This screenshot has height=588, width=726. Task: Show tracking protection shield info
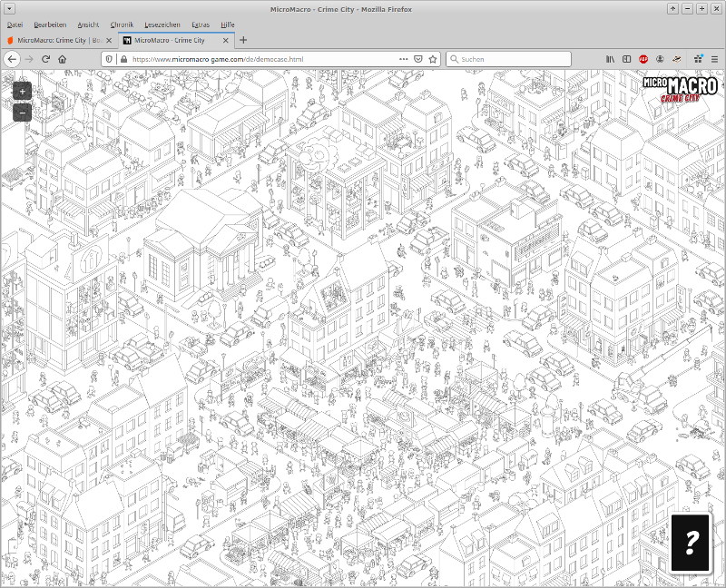click(x=109, y=59)
